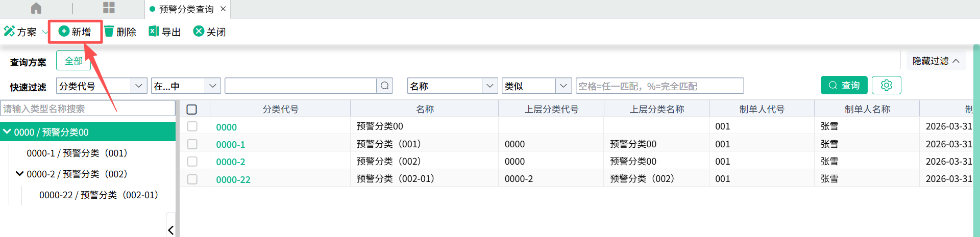The height and width of the screenshot is (237, 980).
Task: Click the 新增 add button
Action: click(75, 32)
